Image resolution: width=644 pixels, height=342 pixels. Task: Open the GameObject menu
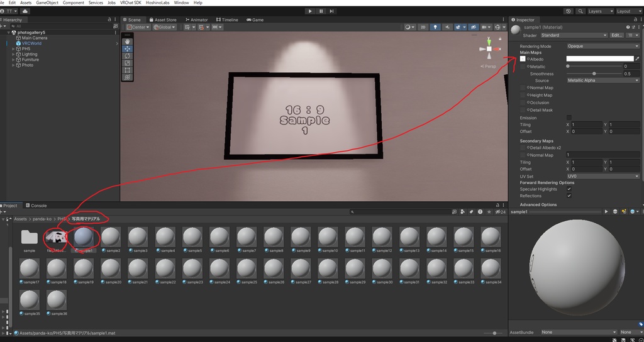[47, 3]
